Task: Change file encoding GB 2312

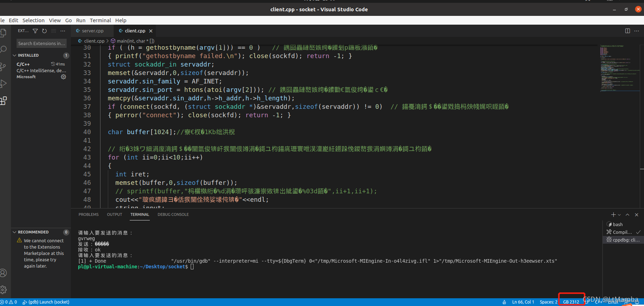Action: [x=571, y=302]
